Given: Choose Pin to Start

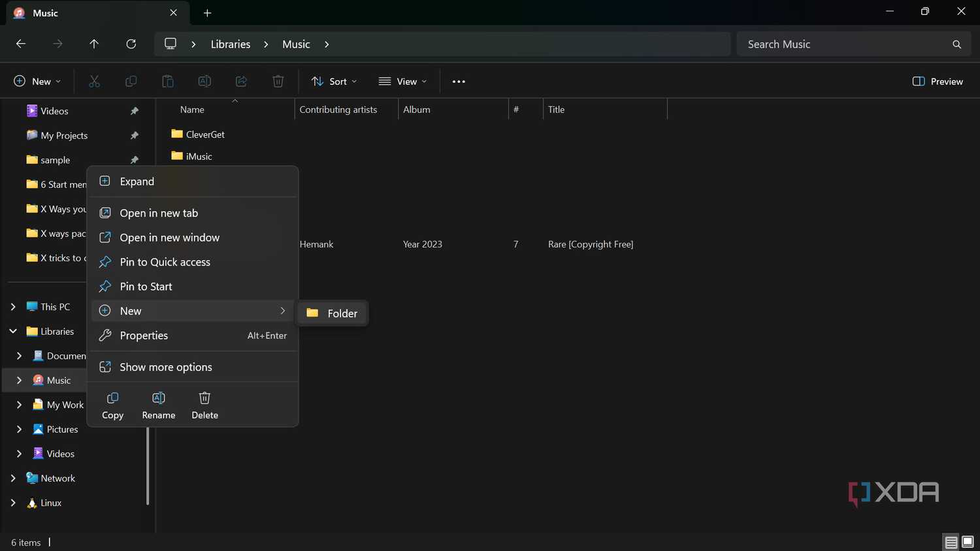Looking at the screenshot, I should coord(194,287).
